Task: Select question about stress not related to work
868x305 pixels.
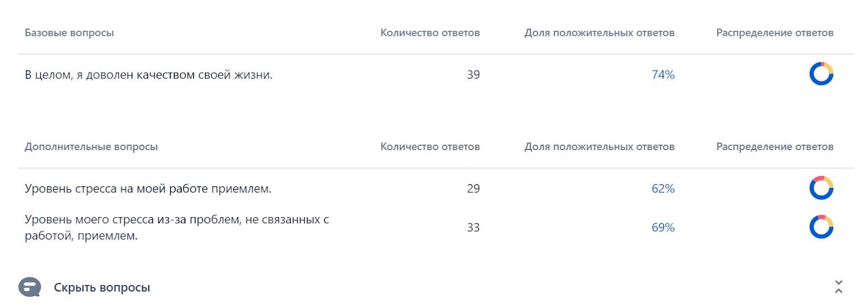Action: [177, 228]
